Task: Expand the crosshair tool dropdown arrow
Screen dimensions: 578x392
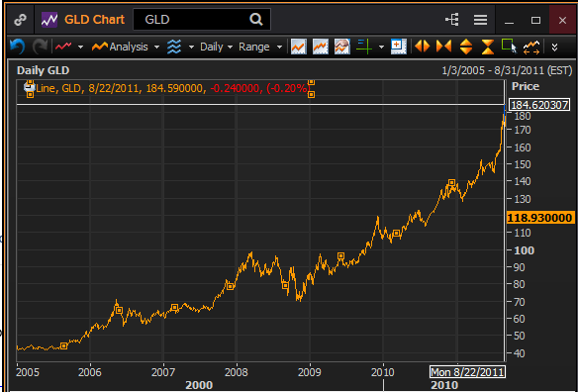Action: pos(381,48)
